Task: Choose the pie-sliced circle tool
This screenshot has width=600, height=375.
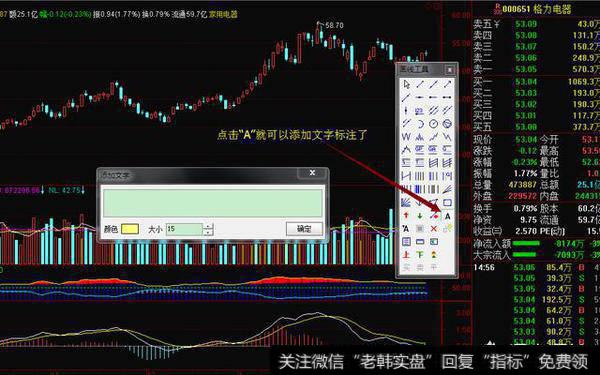Action: coord(447,124)
